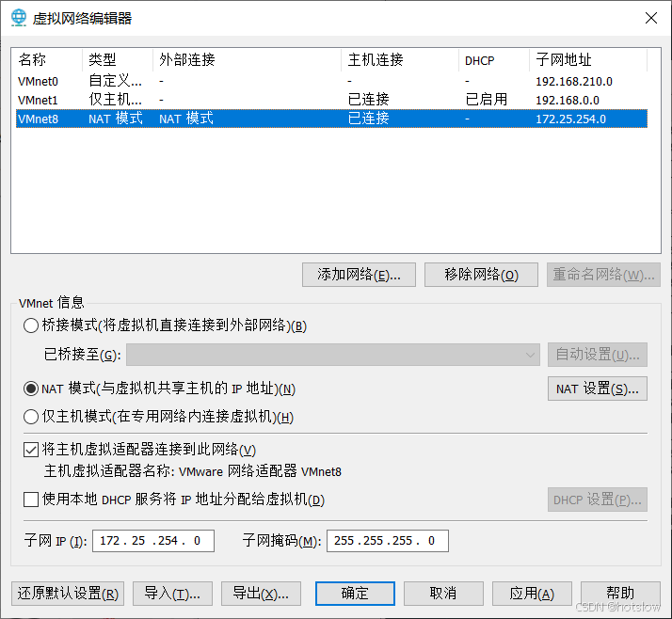Image resolution: width=672 pixels, height=619 pixels.
Task: Click the 导出 button
Action: point(261,594)
